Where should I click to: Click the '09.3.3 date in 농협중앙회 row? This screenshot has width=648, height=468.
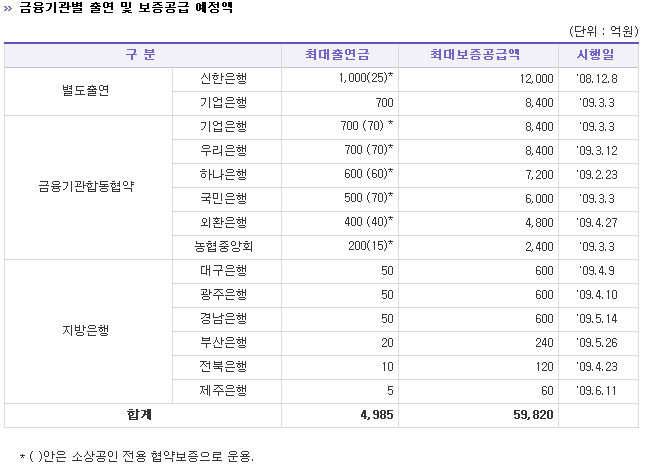(597, 246)
